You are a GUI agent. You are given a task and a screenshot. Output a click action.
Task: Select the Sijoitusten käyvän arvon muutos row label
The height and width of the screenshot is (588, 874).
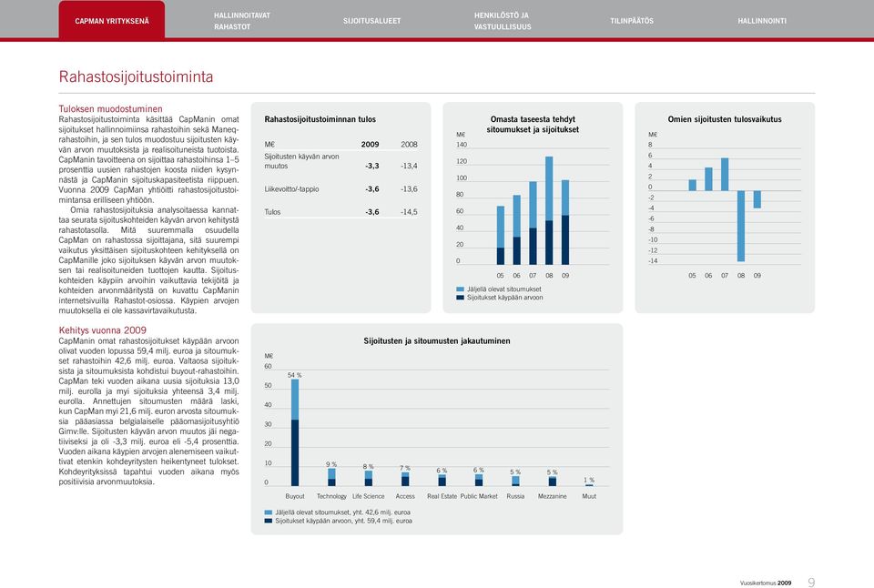coord(301,161)
